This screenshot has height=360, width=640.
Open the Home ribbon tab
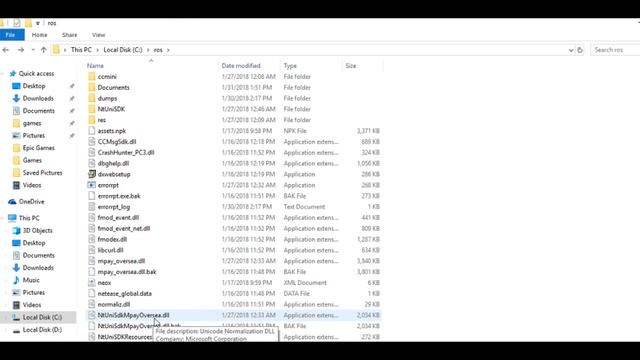click(40, 35)
